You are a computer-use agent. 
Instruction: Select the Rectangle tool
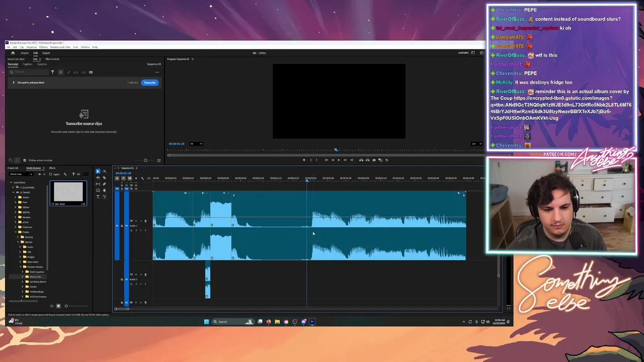pyautogui.click(x=98, y=191)
